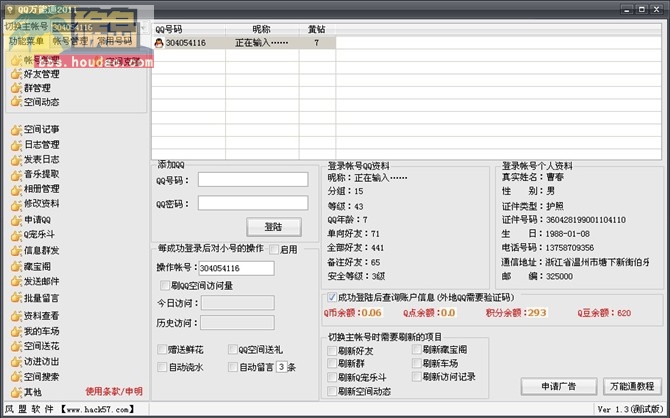Click the www.hack57.com status bar text
The width and height of the screenshot is (670, 418).
(97, 409)
